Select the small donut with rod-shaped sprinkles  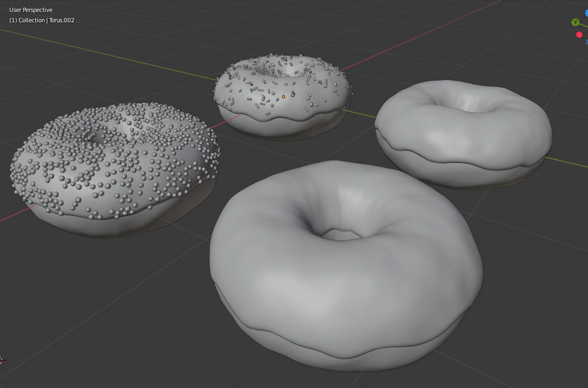tap(283, 97)
